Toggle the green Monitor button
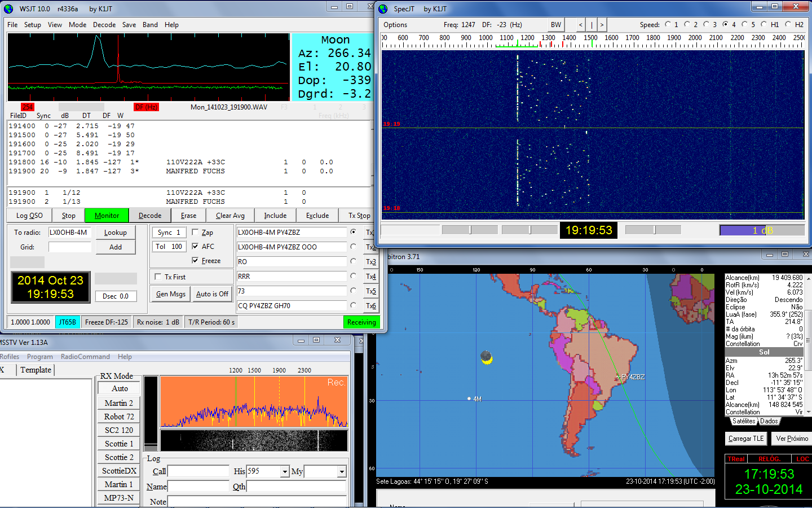The width and height of the screenshot is (812, 508). pos(107,216)
